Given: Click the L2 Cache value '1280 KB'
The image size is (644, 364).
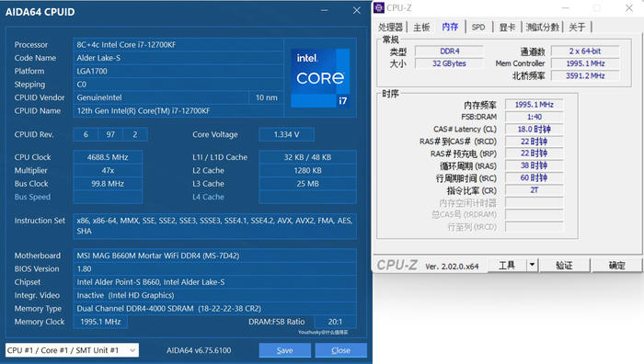Looking at the screenshot, I should coord(307,170).
